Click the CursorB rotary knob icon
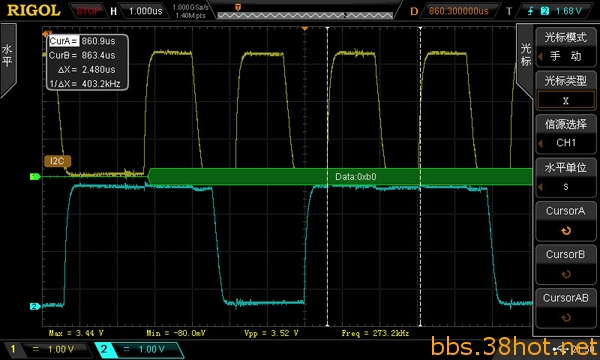This screenshot has width=600, height=360. [566, 274]
